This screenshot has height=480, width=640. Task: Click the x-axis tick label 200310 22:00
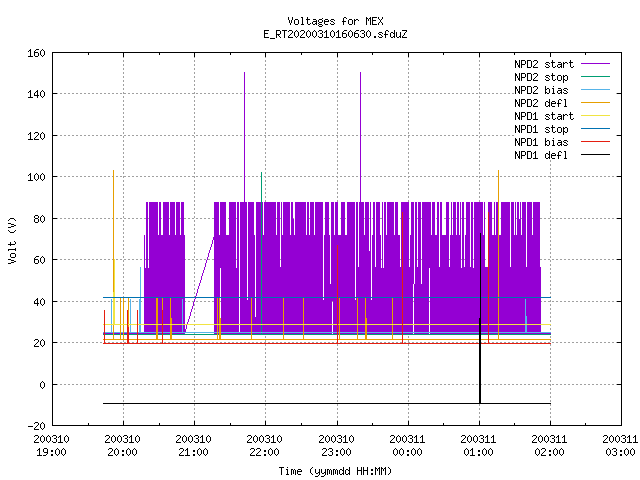click(264, 446)
